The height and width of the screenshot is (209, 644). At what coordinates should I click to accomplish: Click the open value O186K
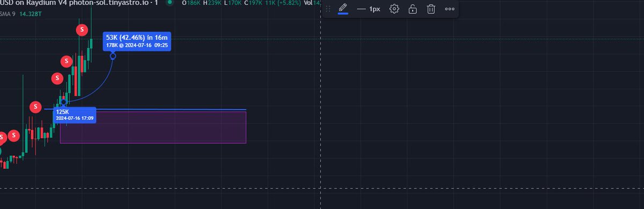pos(191,3)
